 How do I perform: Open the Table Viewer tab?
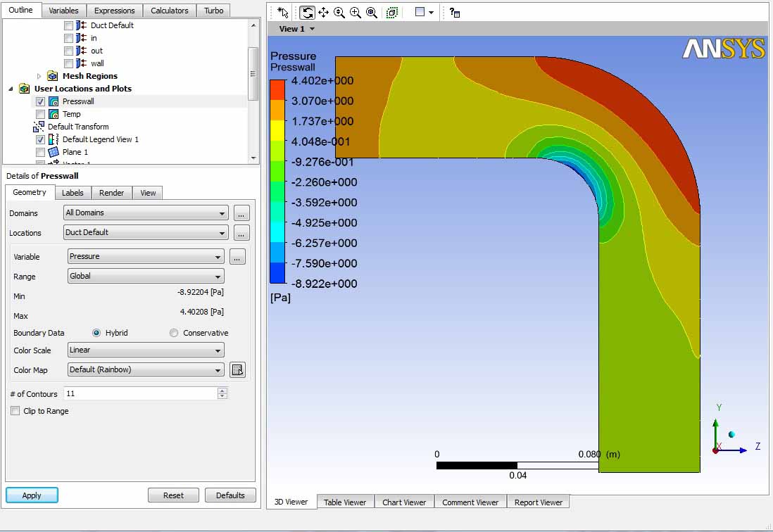pyautogui.click(x=345, y=502)
